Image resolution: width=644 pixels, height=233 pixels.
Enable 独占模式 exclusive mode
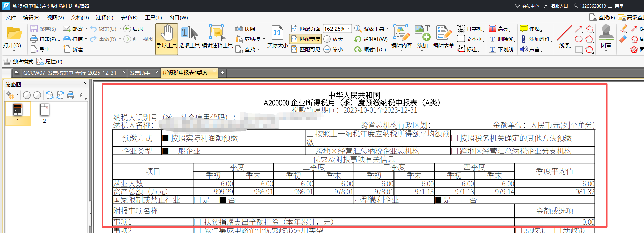[19, 62]
